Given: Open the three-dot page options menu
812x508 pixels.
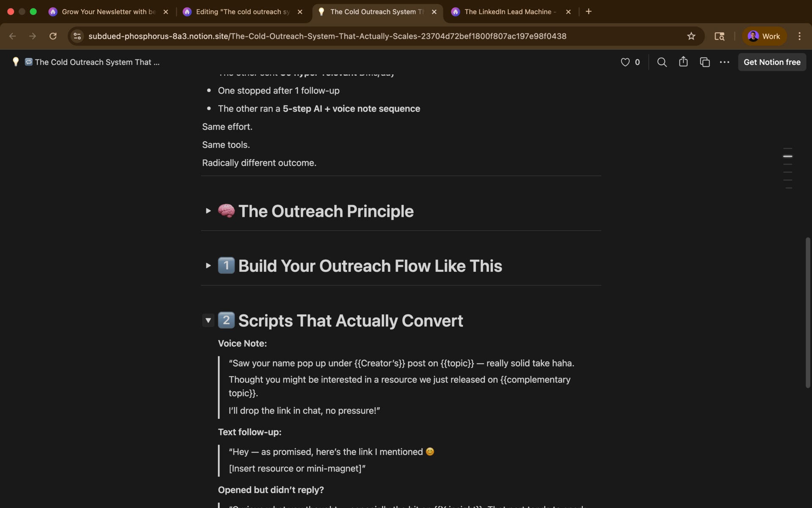Looking at the screenshot, I should (724, 62).
